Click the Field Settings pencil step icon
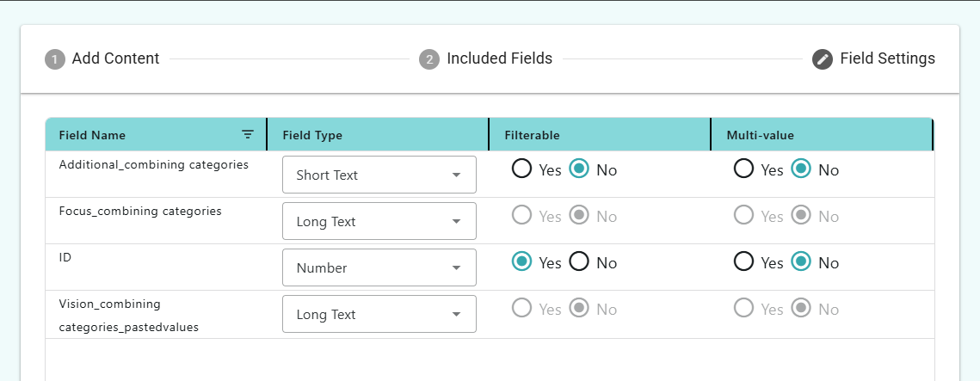Image resolution: width=980 pixels, height=381 pixels. (x=823, y=59)
